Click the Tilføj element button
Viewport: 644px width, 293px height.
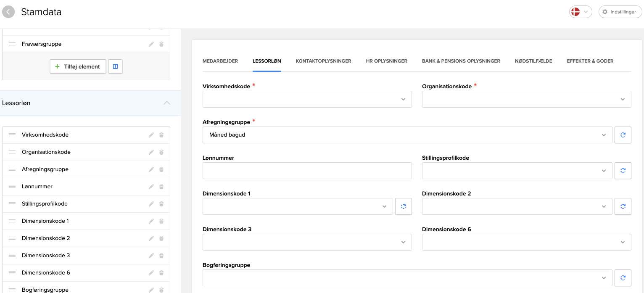coord(78,66)
